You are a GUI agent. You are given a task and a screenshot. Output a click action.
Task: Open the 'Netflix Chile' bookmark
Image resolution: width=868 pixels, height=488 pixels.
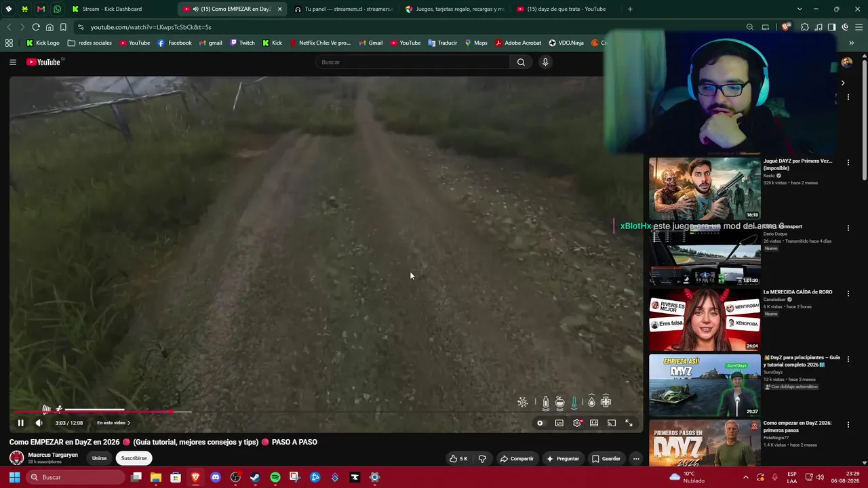coord(320,43)
